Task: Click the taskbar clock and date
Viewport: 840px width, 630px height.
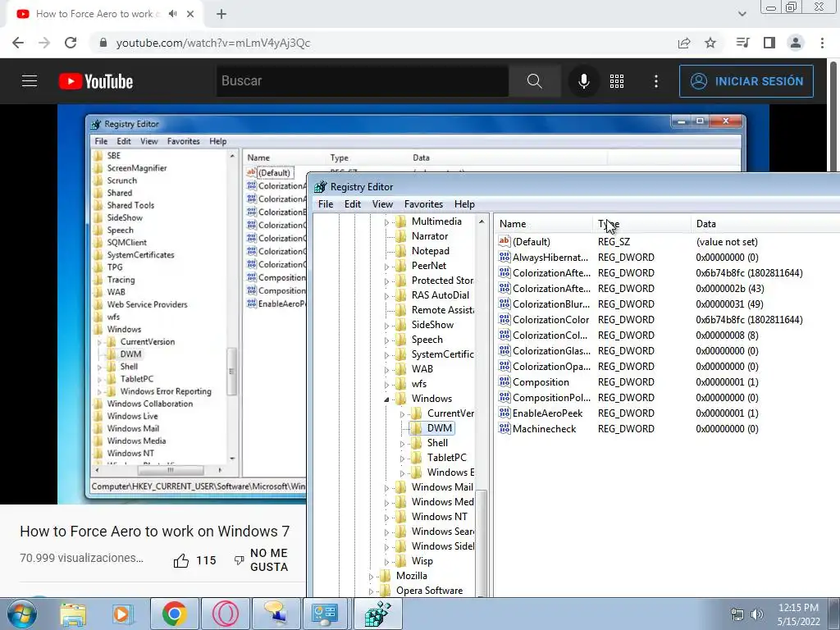Action: [798, 614]
